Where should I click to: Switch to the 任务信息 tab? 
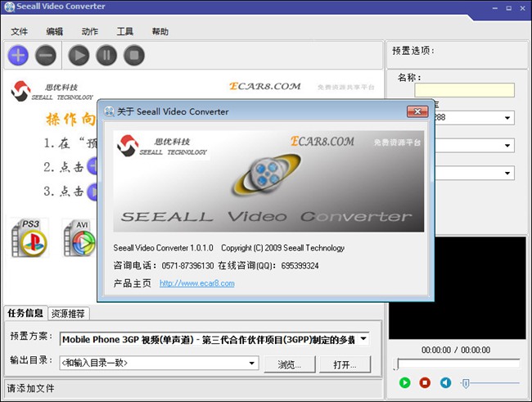[25, 313]
